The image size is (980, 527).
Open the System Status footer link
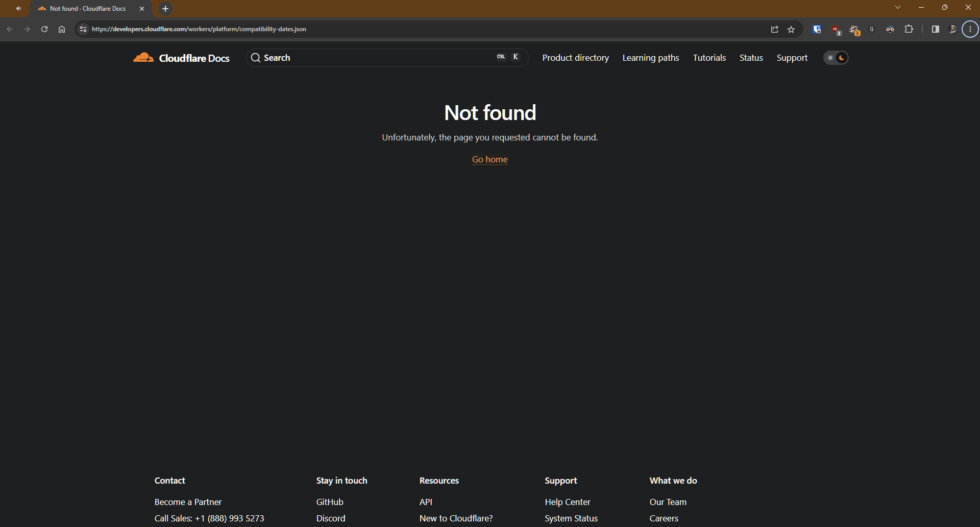point(571,518)
